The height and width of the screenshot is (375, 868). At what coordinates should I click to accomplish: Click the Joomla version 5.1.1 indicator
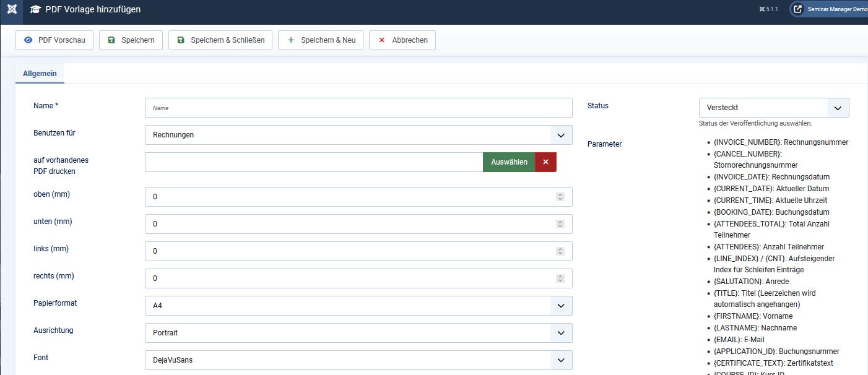pyautogui.click(x=768, y=10)
